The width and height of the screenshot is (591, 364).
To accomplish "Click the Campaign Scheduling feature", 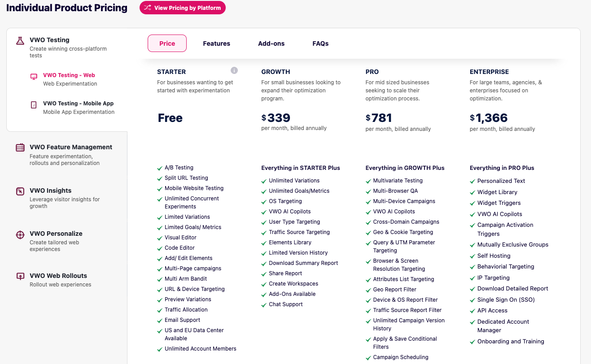I will tap(401, 357).
